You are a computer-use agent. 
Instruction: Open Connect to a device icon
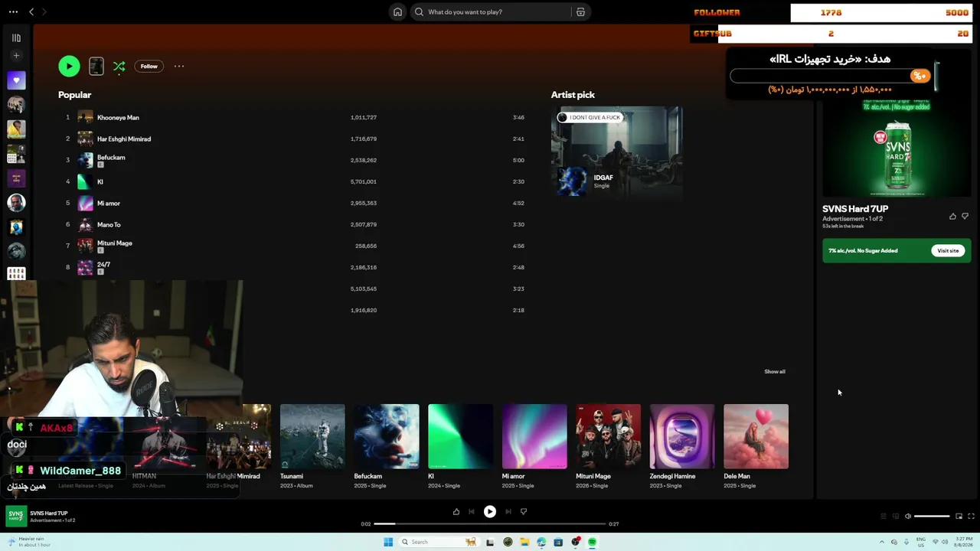pyautogui.click(x=896, y=517)
